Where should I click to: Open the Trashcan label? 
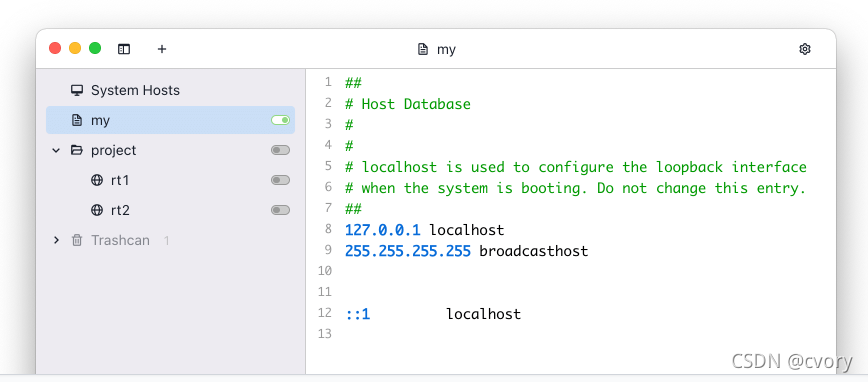(x=120, y=240)
